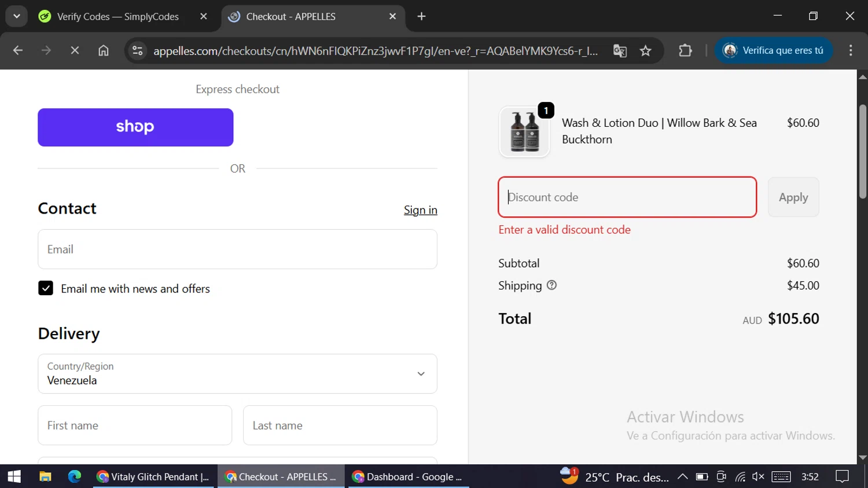Click the Enter a valid discount code error
The image size is (868, 488).
[564, 230]
